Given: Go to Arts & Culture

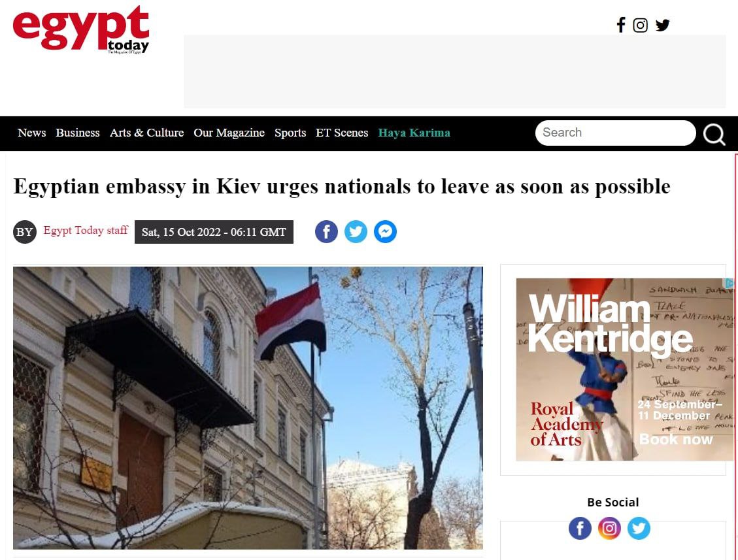Looking at the screenshot, I should click(147, 133).
